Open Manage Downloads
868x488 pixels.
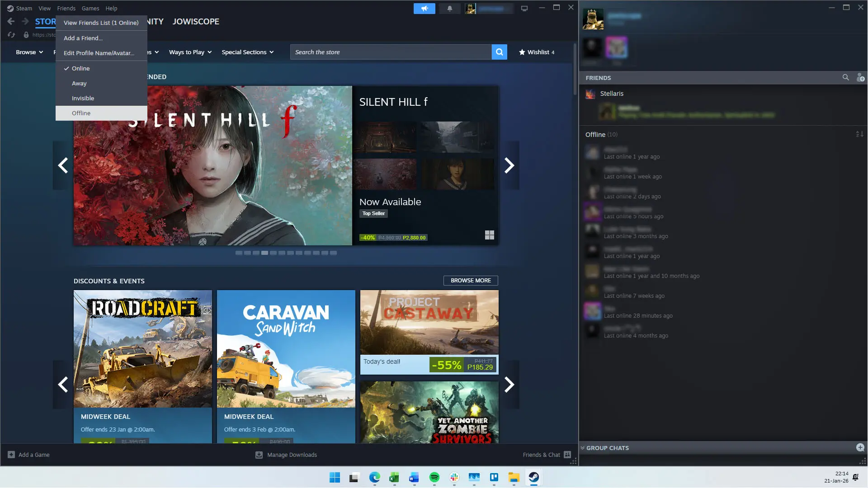coord(286,455)
